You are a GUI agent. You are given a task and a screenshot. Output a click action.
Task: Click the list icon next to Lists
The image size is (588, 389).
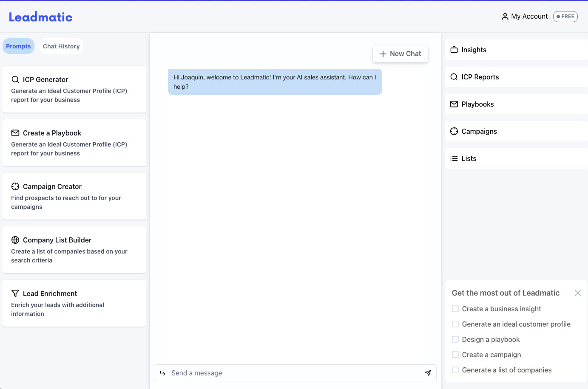454,158
